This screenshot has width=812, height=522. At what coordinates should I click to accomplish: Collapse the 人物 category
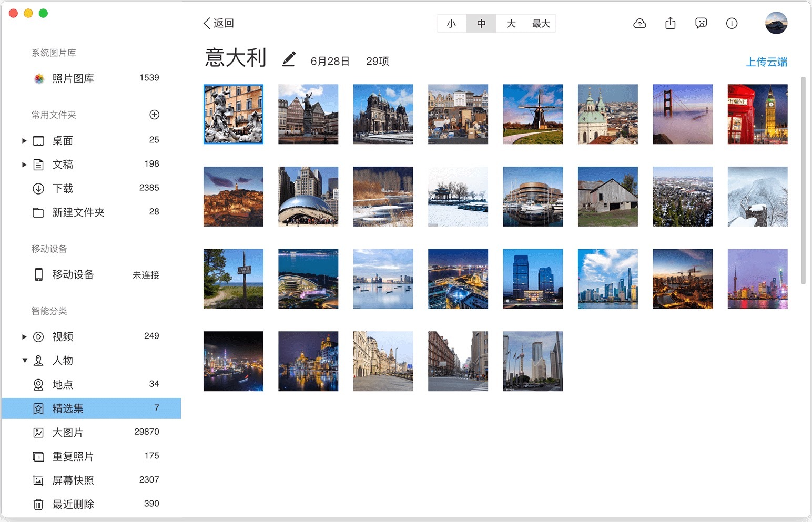click(24, 361)
